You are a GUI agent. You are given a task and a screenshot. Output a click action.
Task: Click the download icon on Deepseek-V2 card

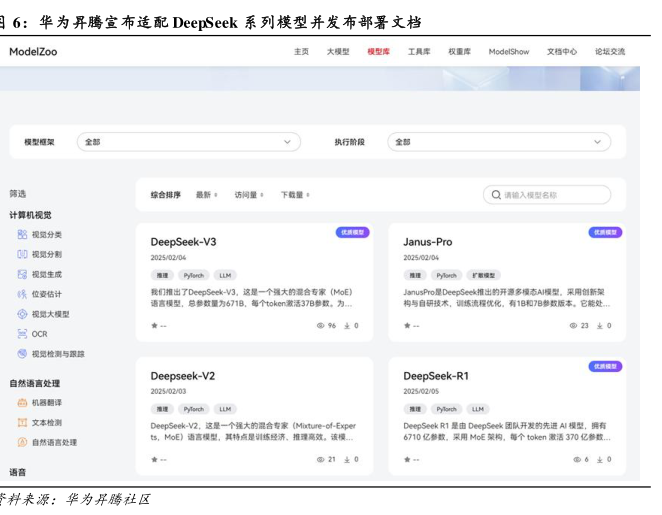[x=347, y=459]
